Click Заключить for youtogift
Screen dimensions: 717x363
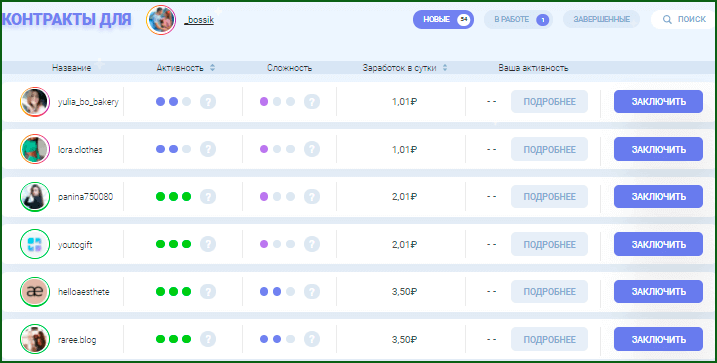(x=658, y=244)
